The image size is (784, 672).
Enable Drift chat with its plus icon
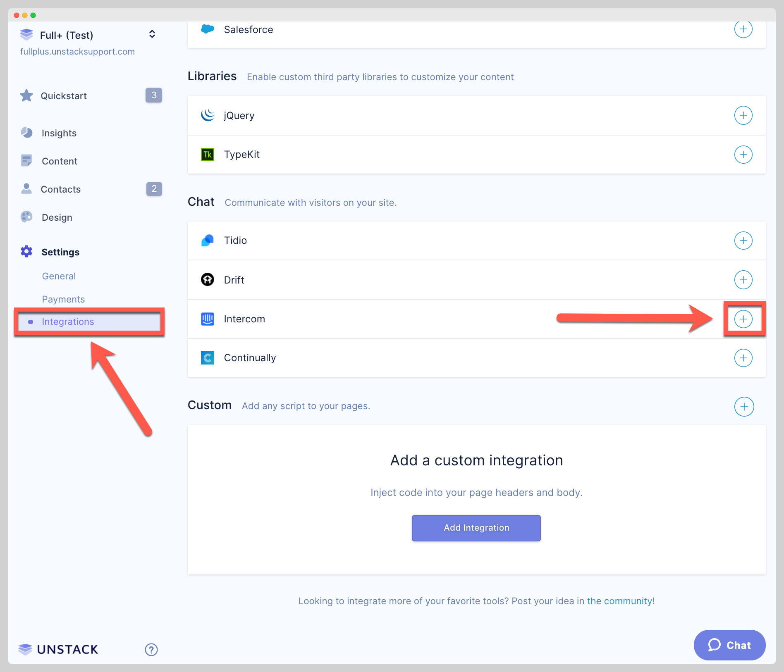[x=743, y=280]
